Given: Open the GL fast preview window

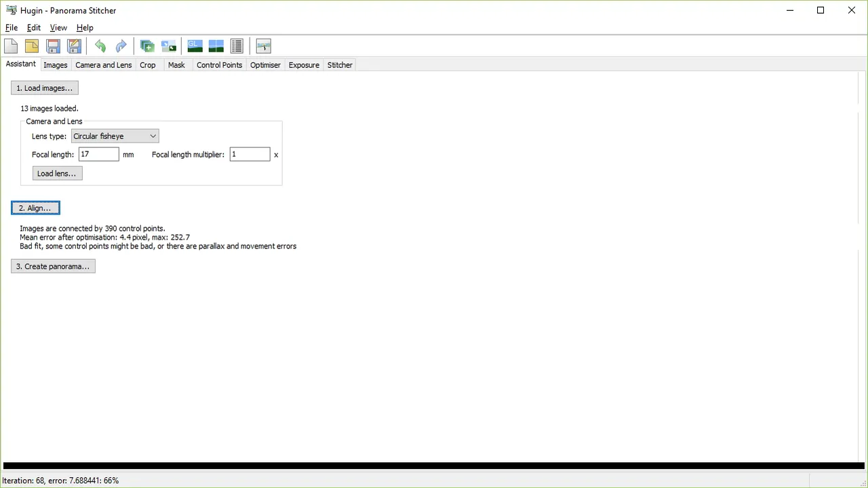Looking at the screenshot, I should [195, 46].
